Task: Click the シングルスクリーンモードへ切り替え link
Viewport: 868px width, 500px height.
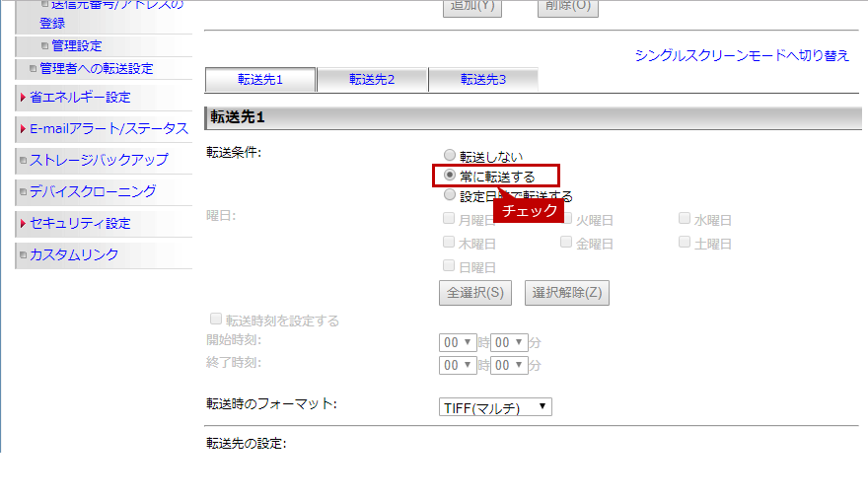Action: (742, 55)
